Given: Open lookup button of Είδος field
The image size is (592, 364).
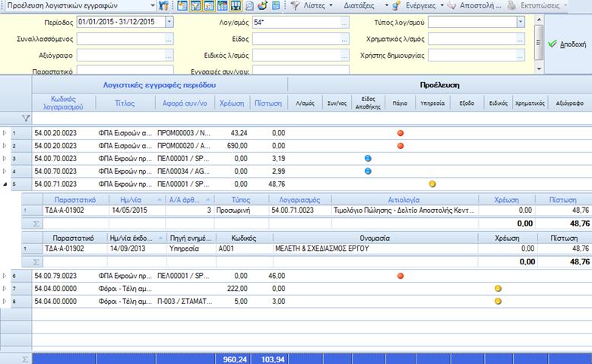Looking at the screenshot, I should (x=344, y=39).
